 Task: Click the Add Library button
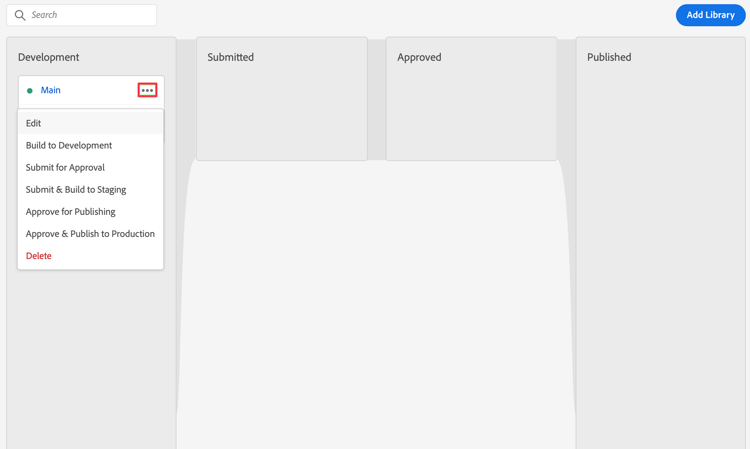[x=710, y=15]
